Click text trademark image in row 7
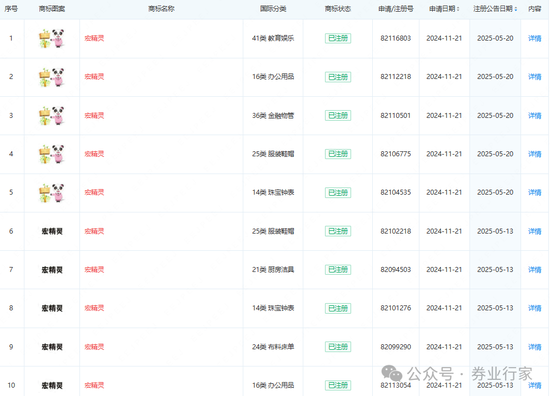Screen dimensions: 550x396 point(52,270)
